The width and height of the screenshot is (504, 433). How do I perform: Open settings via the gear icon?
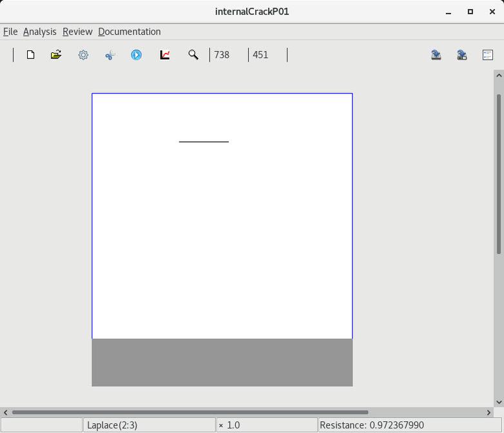[x=83, y=55]
